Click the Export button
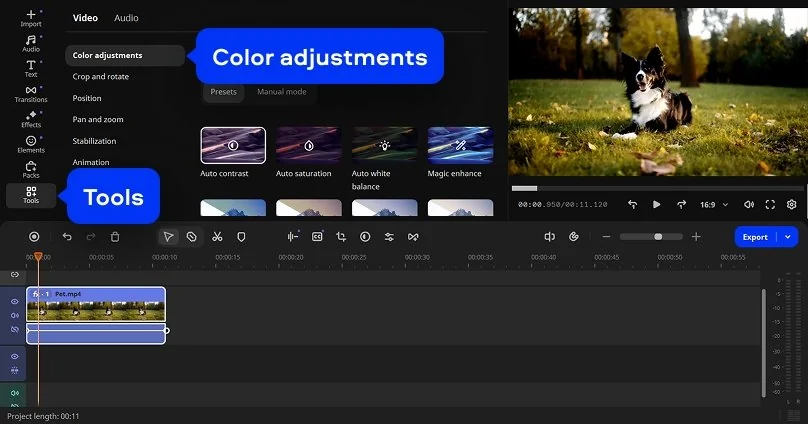This screenshot has height=424, width=808. point(755,237)
